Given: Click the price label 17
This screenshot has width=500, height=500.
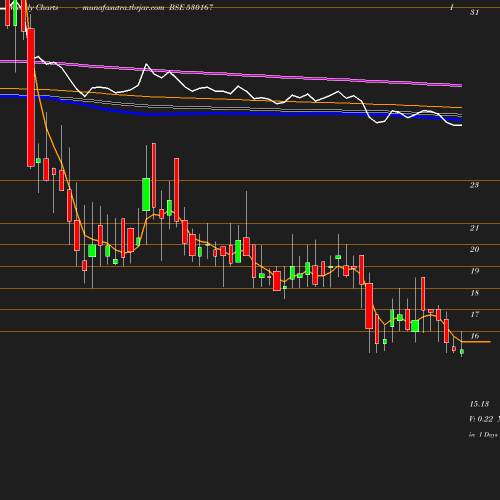Looking at the screenshot, I should (x=474, y=314).
